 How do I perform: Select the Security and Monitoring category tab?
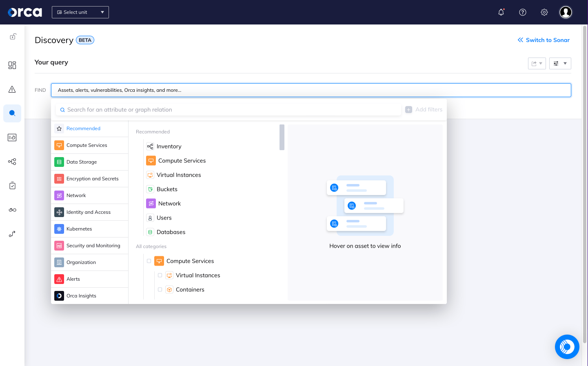point(90,246)
